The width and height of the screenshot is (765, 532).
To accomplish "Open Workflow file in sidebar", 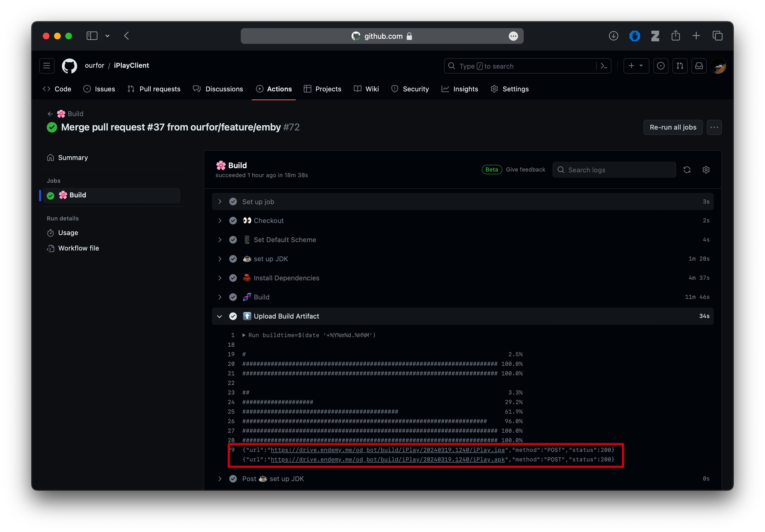I will coord(78,248).
